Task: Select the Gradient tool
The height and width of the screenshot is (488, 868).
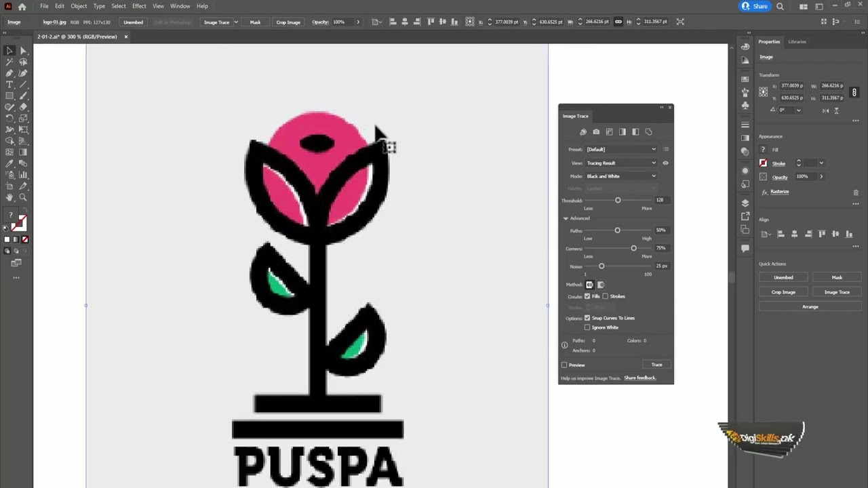Action: pyautogui.click(x=23, y=152)
